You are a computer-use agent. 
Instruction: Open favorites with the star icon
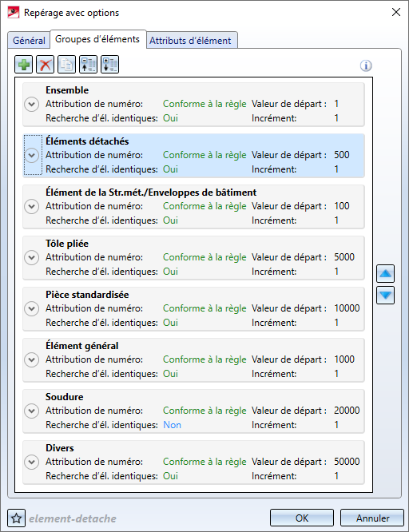tap(16, 518)
